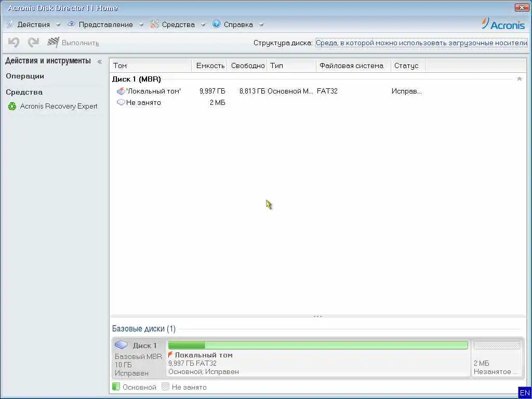Click the Acronis logo
The width and height of the screenshot is (532, 399).
(503, 24)
